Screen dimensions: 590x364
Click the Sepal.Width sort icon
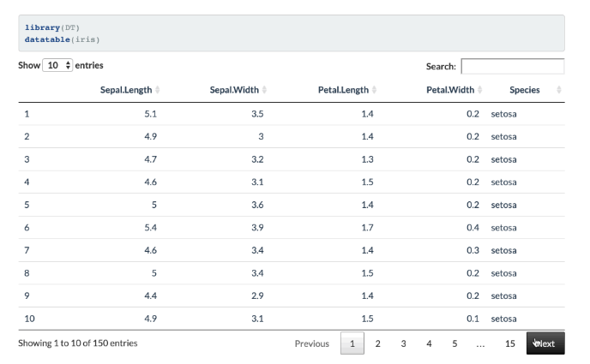(x=264, y=90)
